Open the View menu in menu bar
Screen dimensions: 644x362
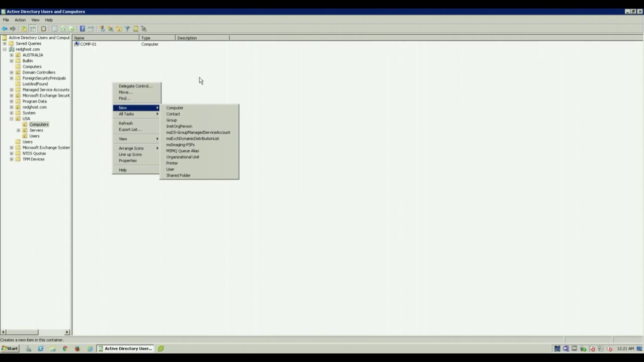point(35,20)
